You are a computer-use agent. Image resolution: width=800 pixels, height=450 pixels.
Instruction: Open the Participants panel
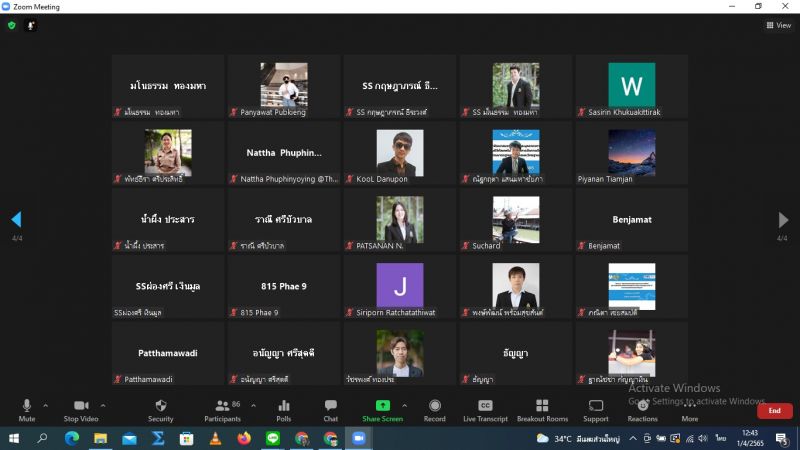coord(222,410)
